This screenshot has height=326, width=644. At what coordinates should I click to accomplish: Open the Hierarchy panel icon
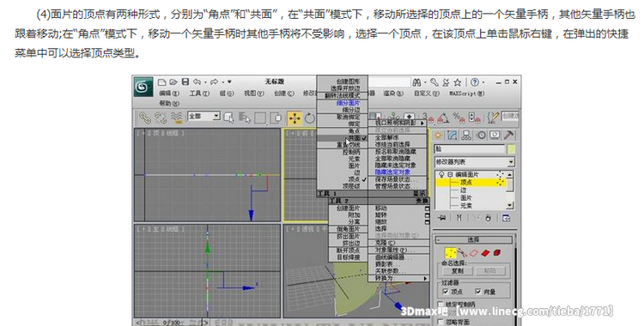(x=466, y=136)
